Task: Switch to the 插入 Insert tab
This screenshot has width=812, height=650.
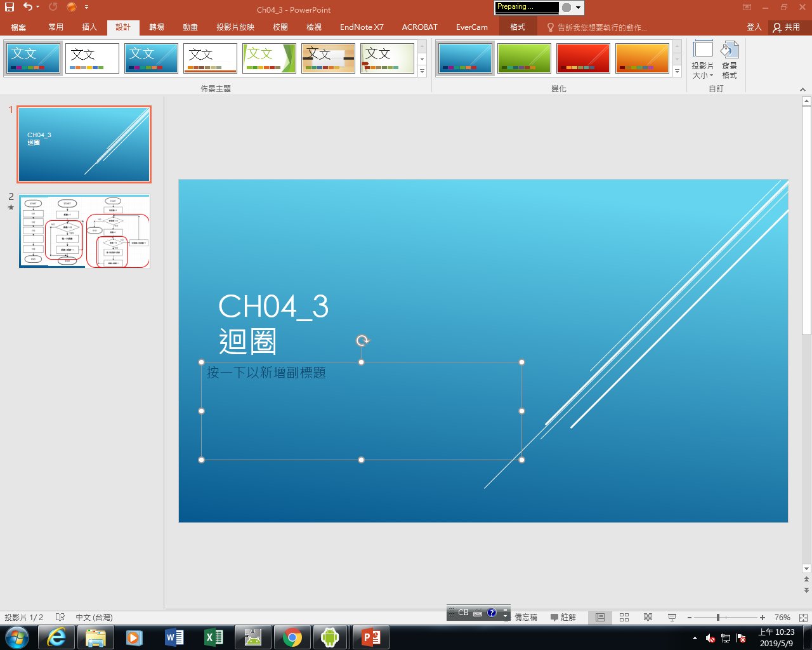Action: click(89, 27)
